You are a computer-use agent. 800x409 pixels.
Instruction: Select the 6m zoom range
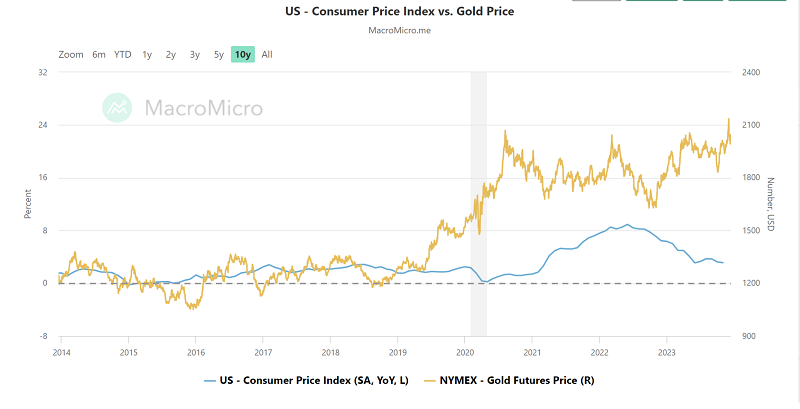[99, 54]
